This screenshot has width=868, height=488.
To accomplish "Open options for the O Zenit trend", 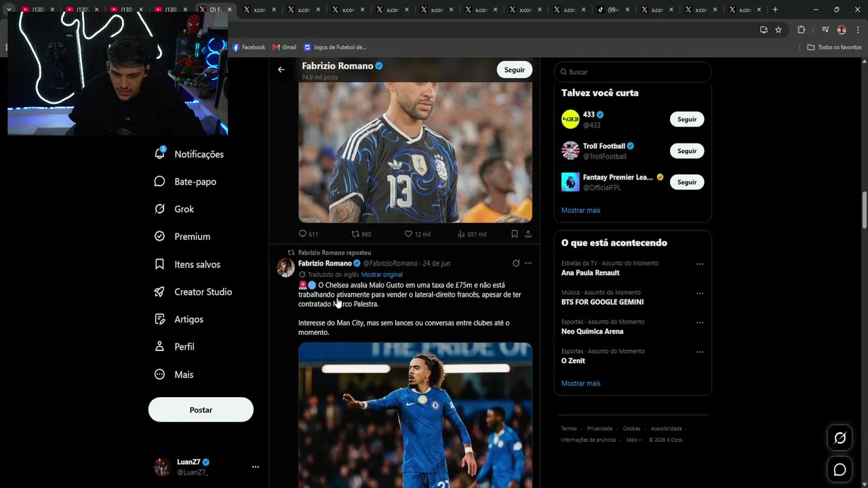I will coord(700,352).
